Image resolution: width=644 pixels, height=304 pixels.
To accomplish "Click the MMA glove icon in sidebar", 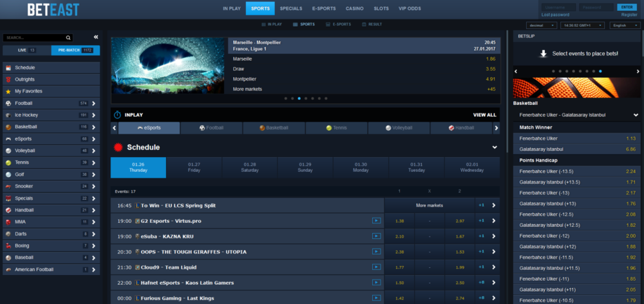I will (x=8, y=222).
